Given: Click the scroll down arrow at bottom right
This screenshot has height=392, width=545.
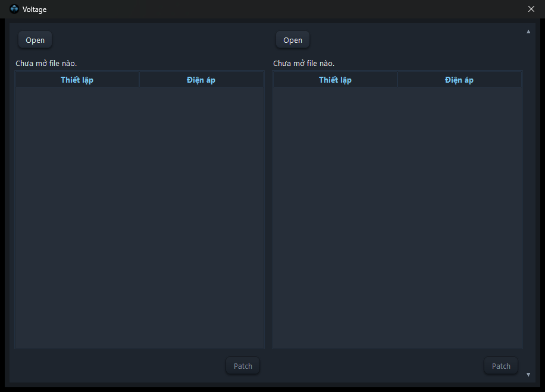Looking at the screenshot, I should point(528,375).
